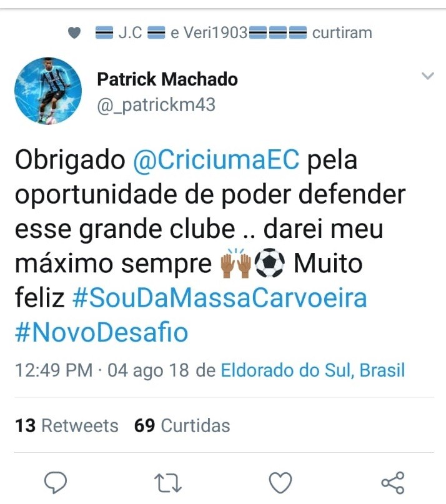Screen dimensions: 446x504
Task: View the 13 Retweets list
Action: coord(67,425)
